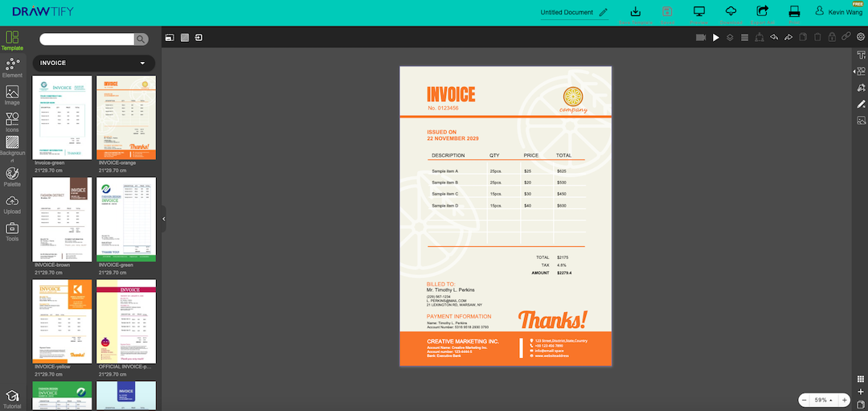Open the layers stack icon
This screenshot has width=868, height=411.
pyautogui.click(x=730, y=38)
